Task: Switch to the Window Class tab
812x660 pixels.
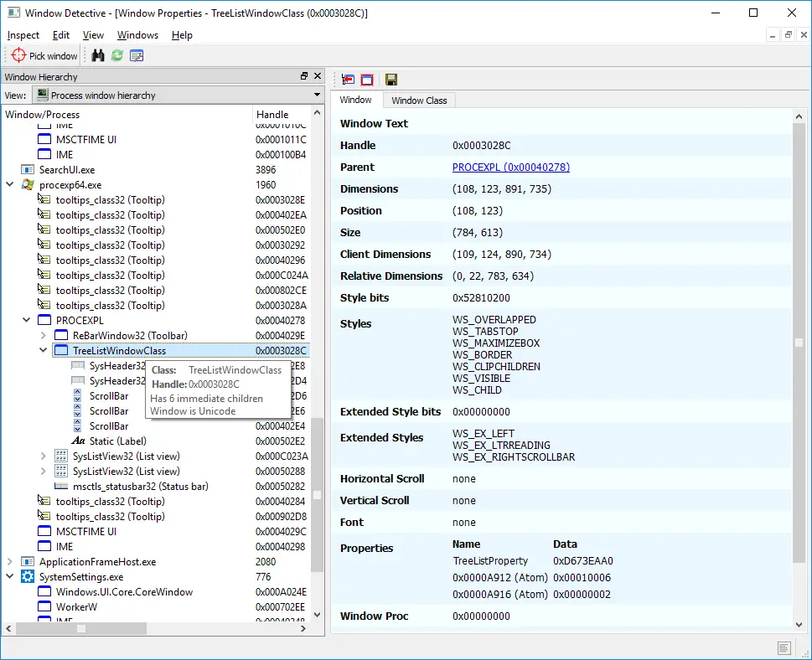Action: pyautogui.click(x=419, y=101)
